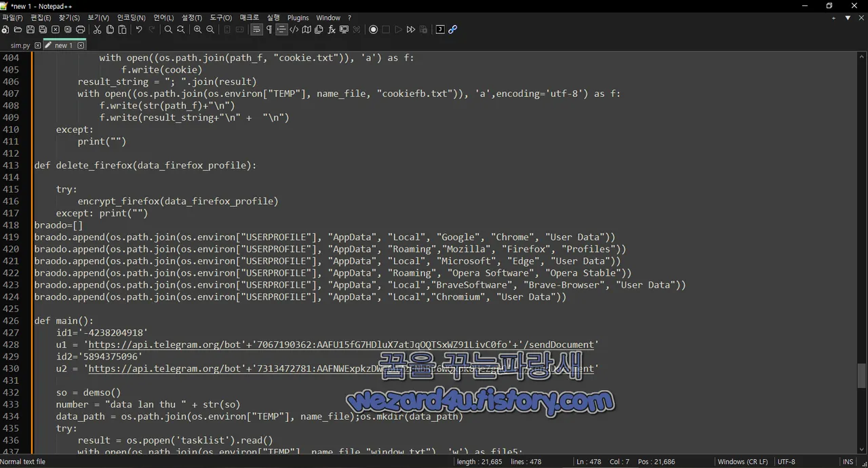This screenshot has width=868, height=468.
Task: Toggle INS insert mode in status bar
Action: [x=848, y=462]
